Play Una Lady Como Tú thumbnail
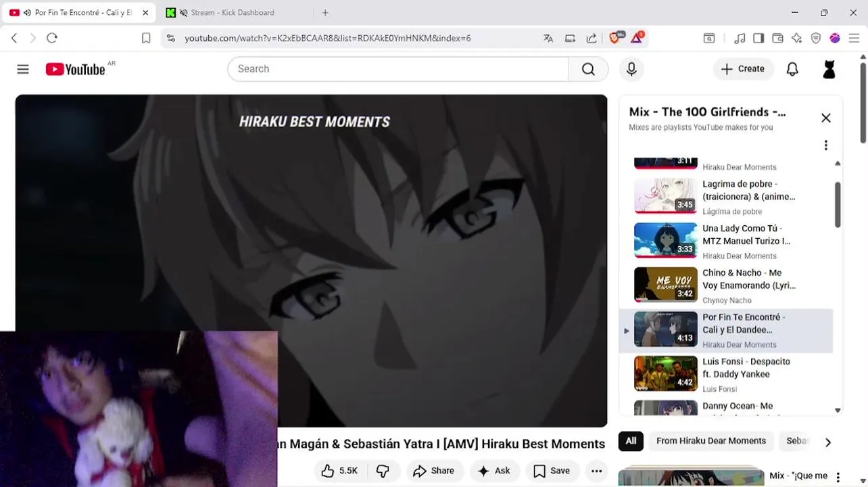 (x=666, y=240)
